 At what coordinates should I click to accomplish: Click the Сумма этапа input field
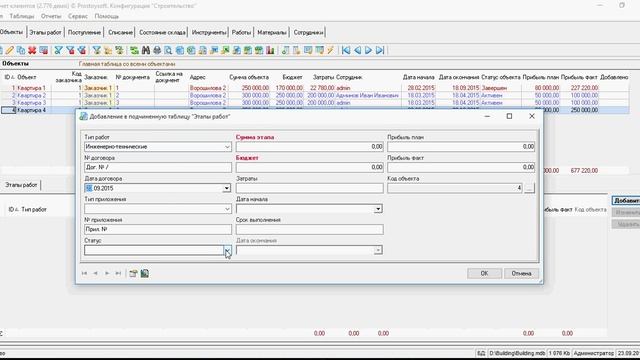(309, 147)
